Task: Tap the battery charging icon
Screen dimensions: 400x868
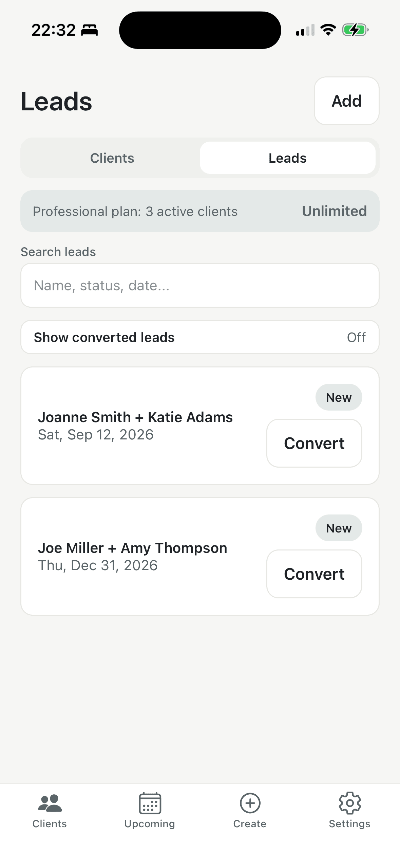Action: 355,30
